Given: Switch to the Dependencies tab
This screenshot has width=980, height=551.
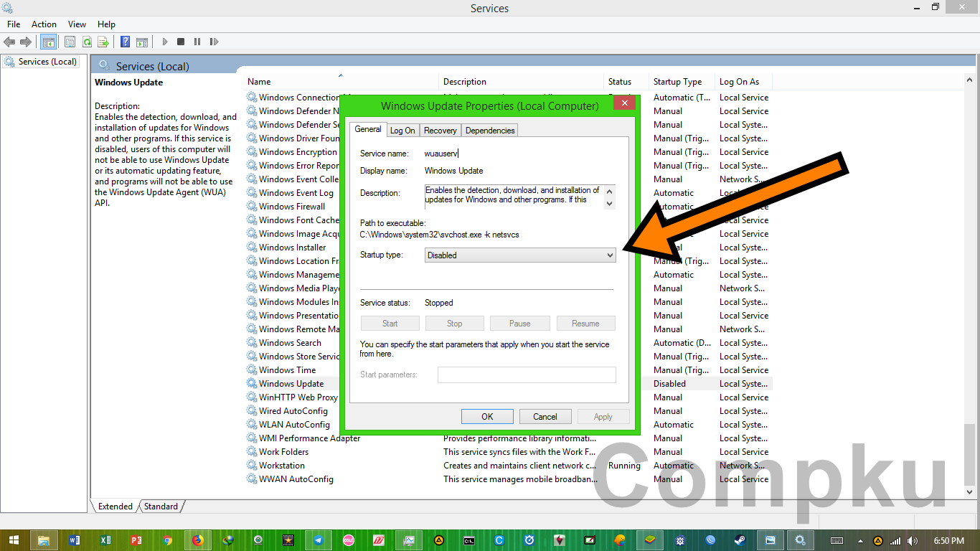Looking at the screenshot, I should [x=489, y=131].
